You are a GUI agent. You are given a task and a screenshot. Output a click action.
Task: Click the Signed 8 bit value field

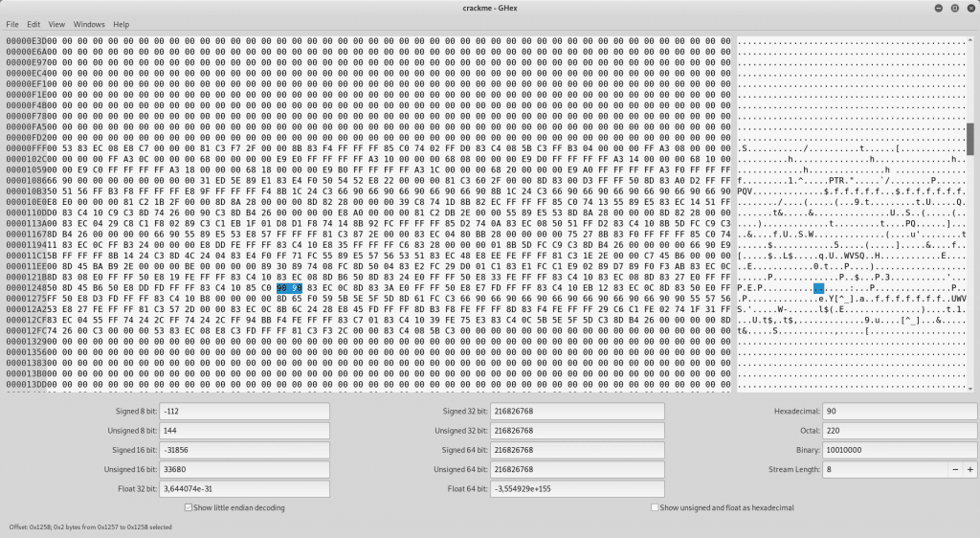[x=244, y=411]
